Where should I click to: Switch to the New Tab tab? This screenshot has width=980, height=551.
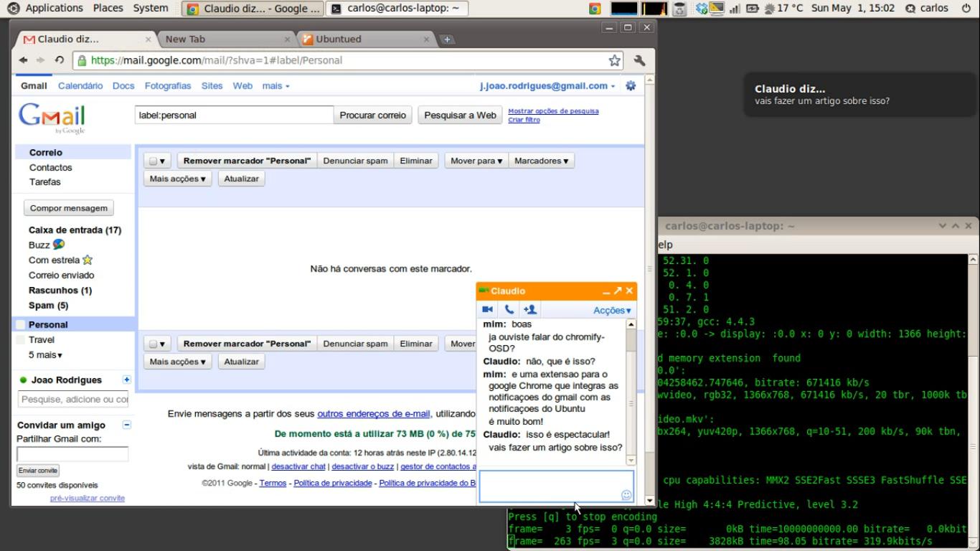(x=226, y=39)
